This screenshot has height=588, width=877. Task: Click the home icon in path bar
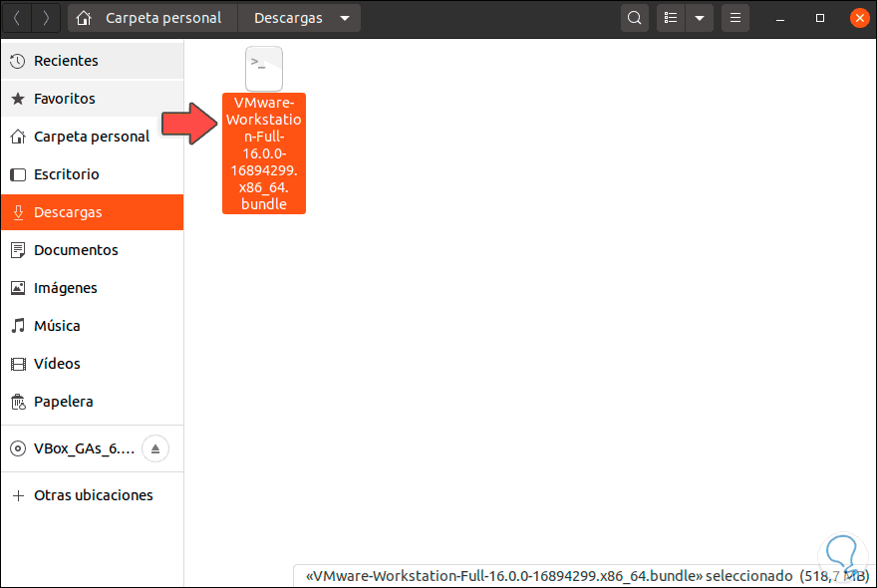point(84,19)
